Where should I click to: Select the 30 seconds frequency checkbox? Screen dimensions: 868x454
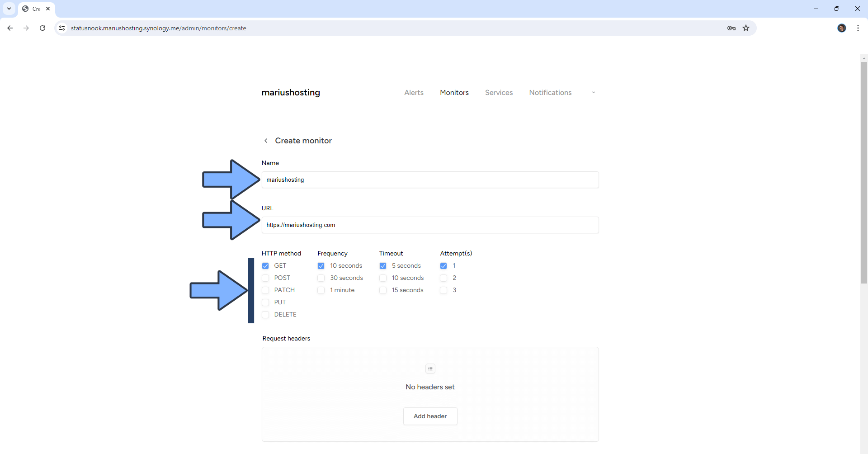tap(321, 278)
